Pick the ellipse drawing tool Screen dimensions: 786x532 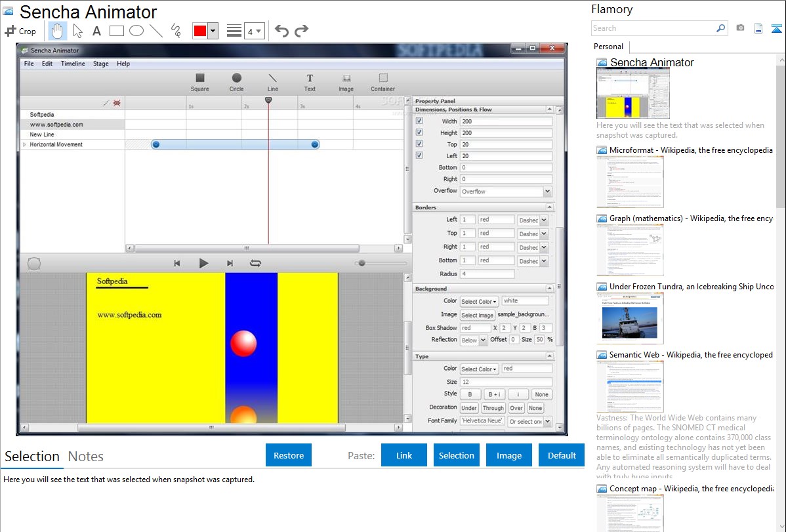(136, 31)
